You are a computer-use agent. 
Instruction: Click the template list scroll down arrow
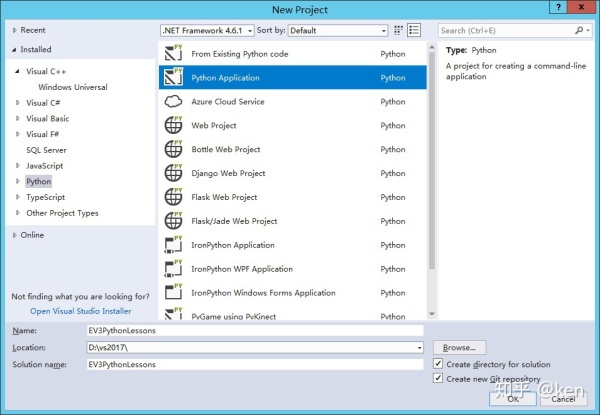[x=432, y=314]
